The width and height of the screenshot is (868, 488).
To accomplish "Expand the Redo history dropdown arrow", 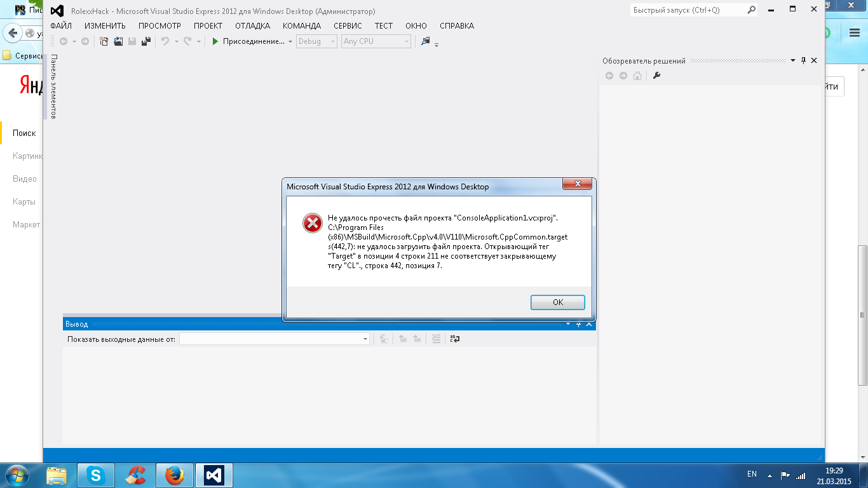I will (x=198, y=41).
